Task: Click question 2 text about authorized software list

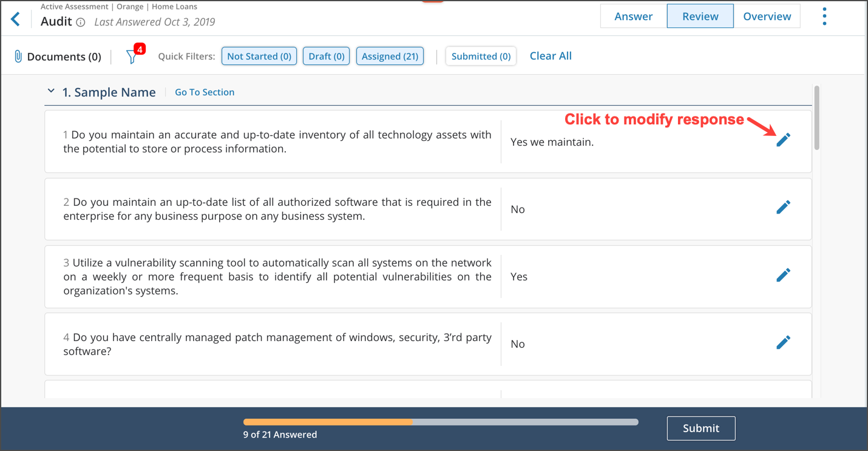Action: click(277, 209)
